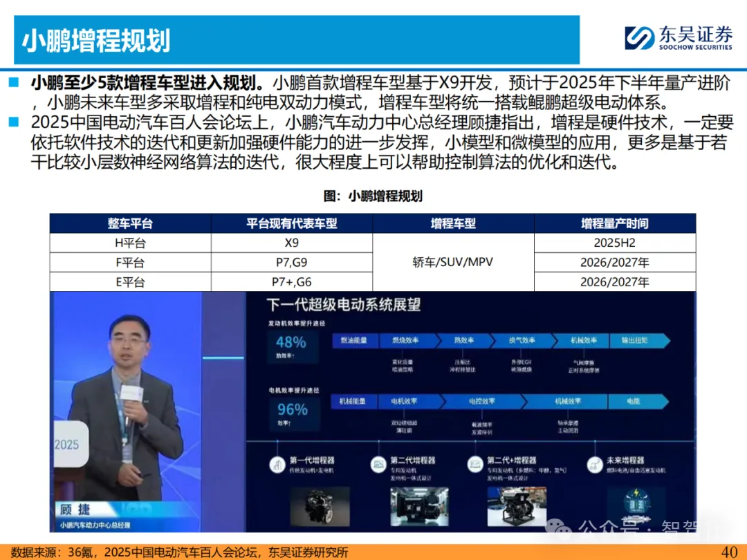Click the 第二代+增程器 engine photo
Viewport: 747px width, 560px height.
517,506
